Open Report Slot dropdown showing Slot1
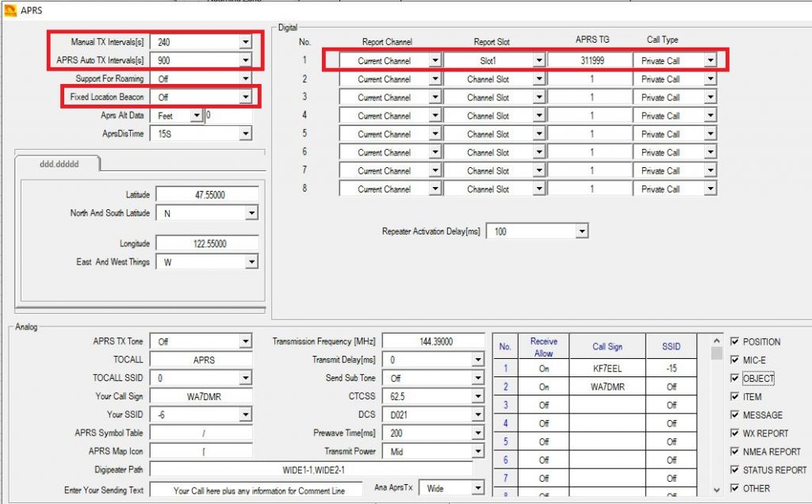 click(x=539, y=60)
